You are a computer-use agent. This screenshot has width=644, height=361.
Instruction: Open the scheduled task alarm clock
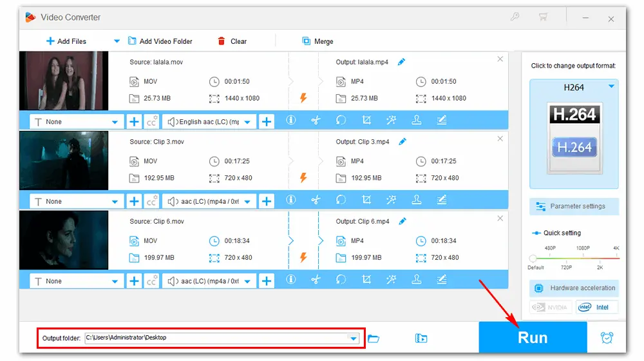607,338
